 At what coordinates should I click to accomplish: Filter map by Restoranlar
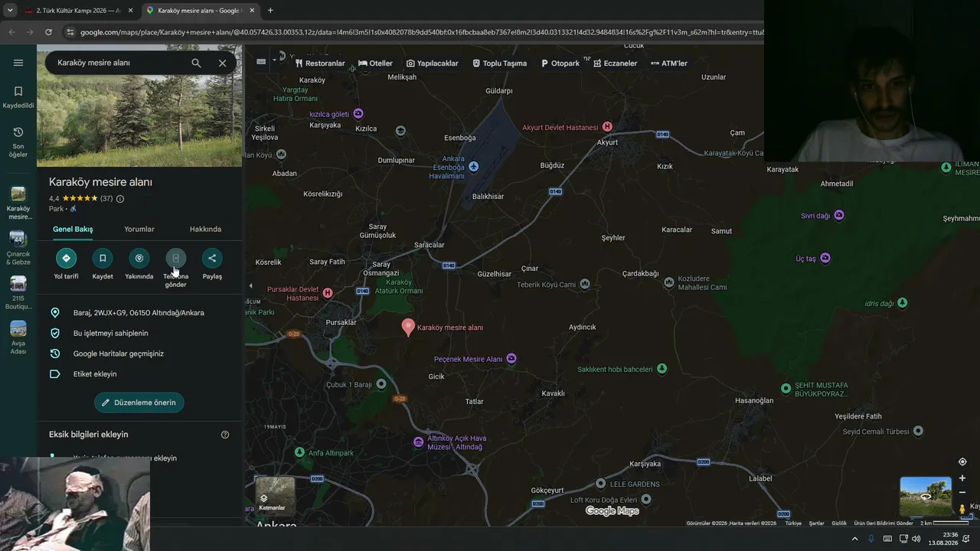click(320, 64)
